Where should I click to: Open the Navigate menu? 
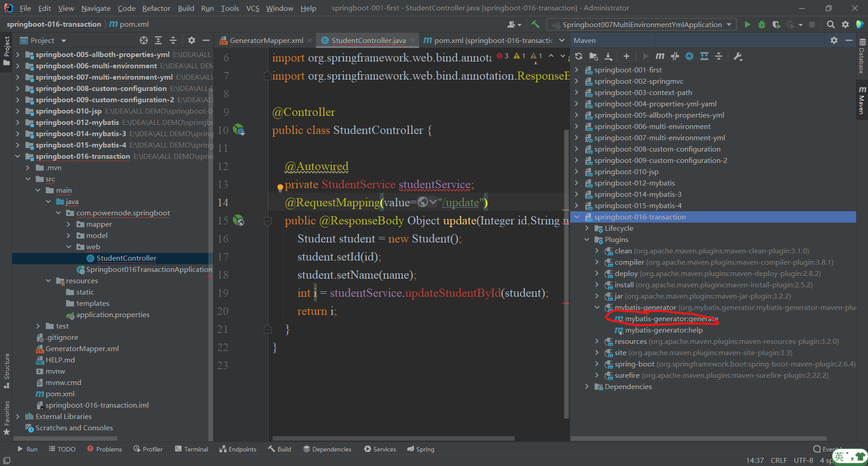coord(96,8)
